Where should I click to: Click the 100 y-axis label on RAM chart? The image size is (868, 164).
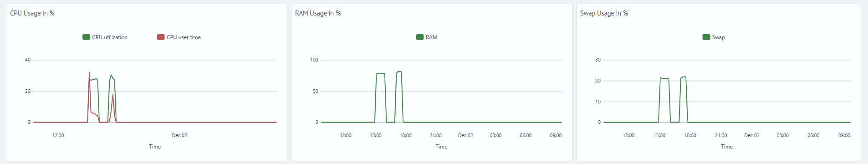314,60
